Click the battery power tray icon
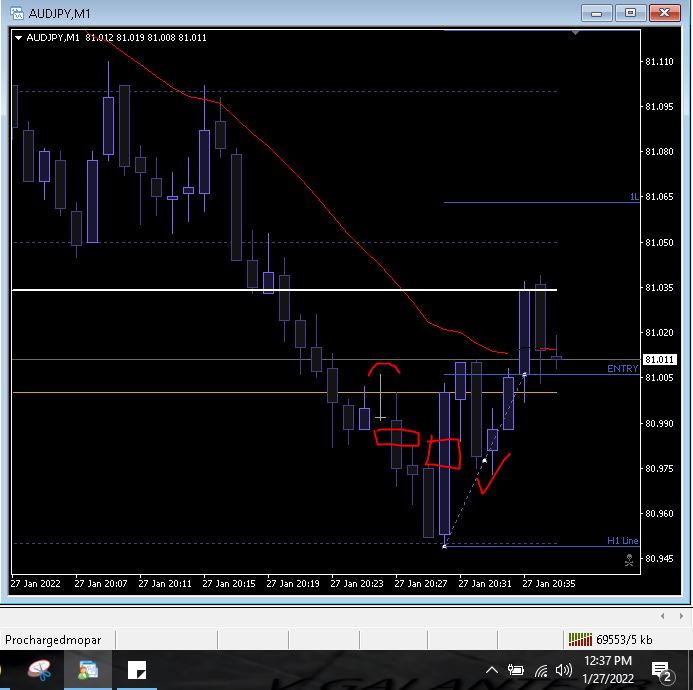 point(515,671)
